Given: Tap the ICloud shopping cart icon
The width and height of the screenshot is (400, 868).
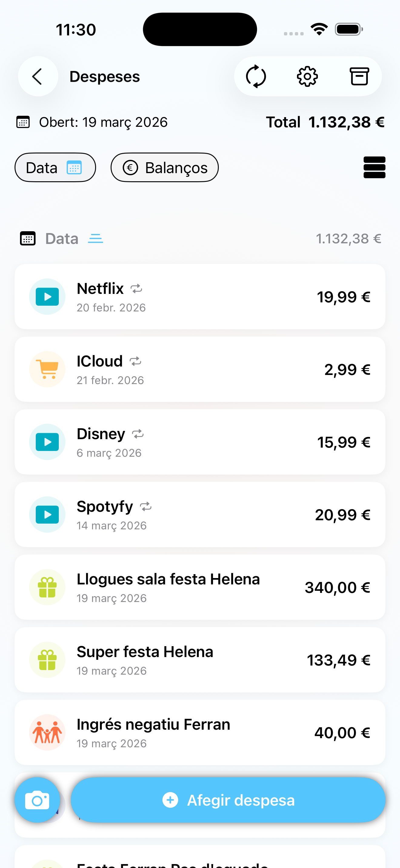Looking at the screenshot, I should click(47, 369).
